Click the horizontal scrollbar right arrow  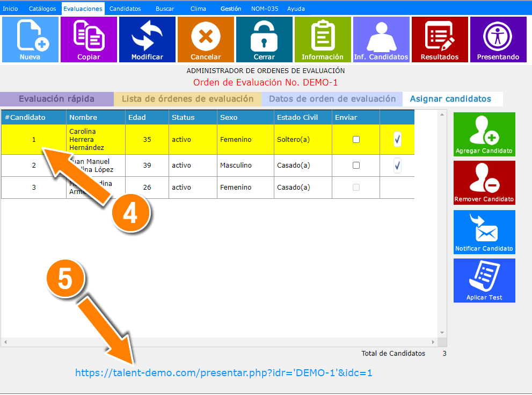click(x=433, y=342)
